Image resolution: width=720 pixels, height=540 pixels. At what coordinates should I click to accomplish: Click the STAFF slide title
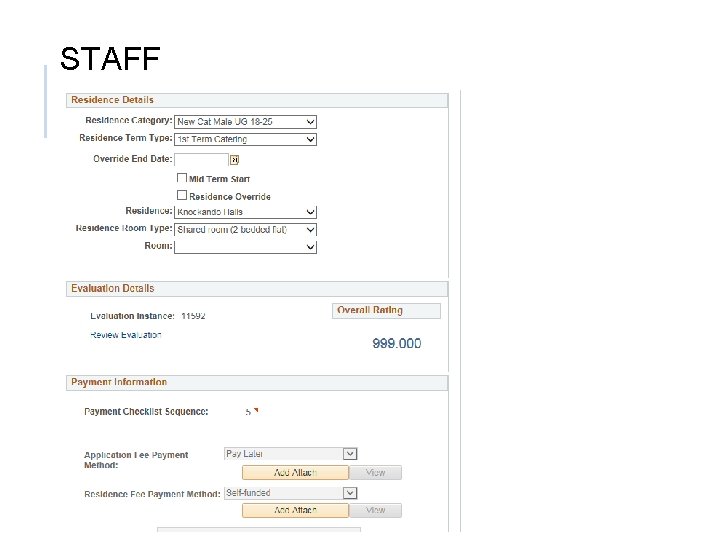click(110, 59)
